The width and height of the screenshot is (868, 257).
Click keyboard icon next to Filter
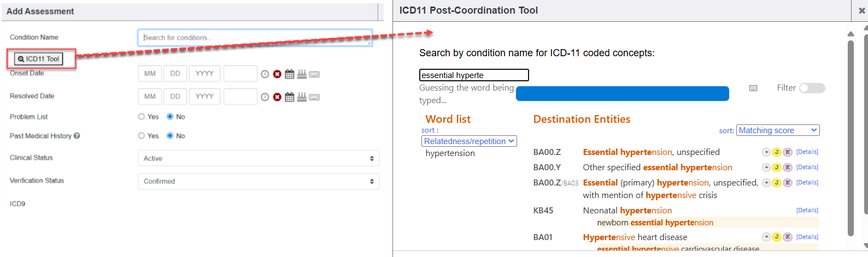coord(753,88)
